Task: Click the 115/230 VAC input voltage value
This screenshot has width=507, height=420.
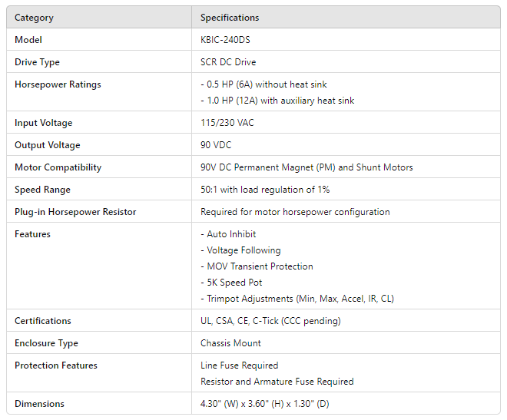Action: pos(228,123)
